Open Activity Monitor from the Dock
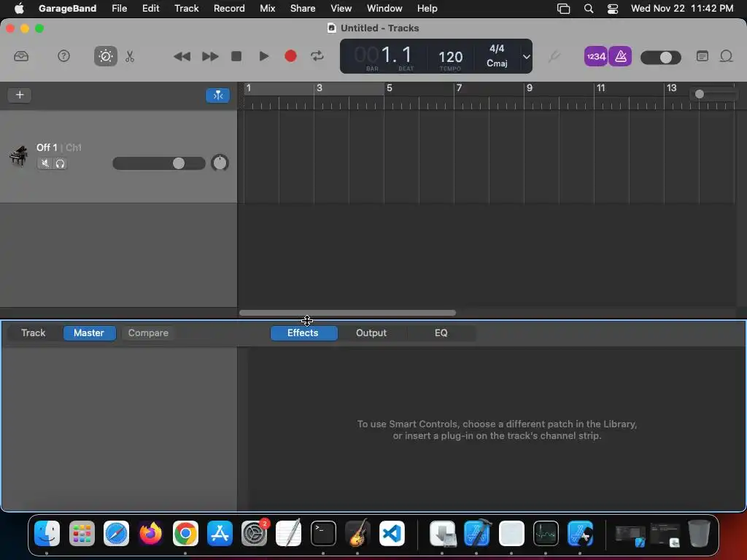 (x=546, y=533)
